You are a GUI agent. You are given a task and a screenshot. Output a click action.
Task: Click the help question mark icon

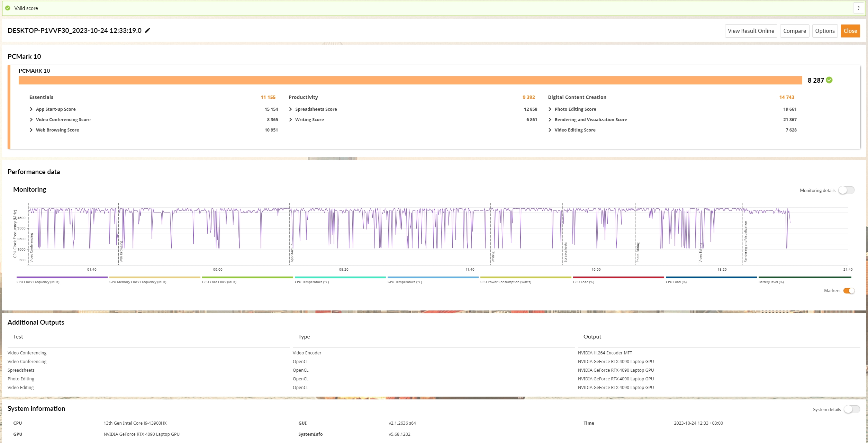point(858,8)
